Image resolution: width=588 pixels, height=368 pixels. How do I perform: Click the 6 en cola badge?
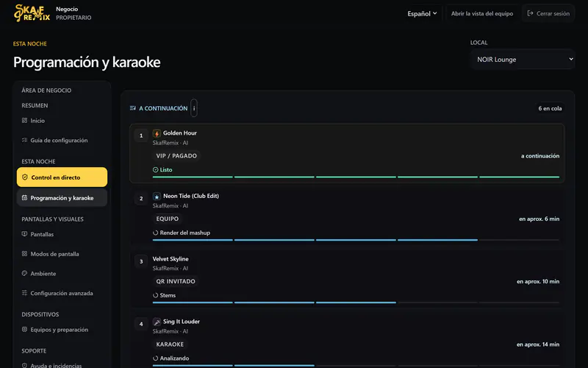pos(550,108)
